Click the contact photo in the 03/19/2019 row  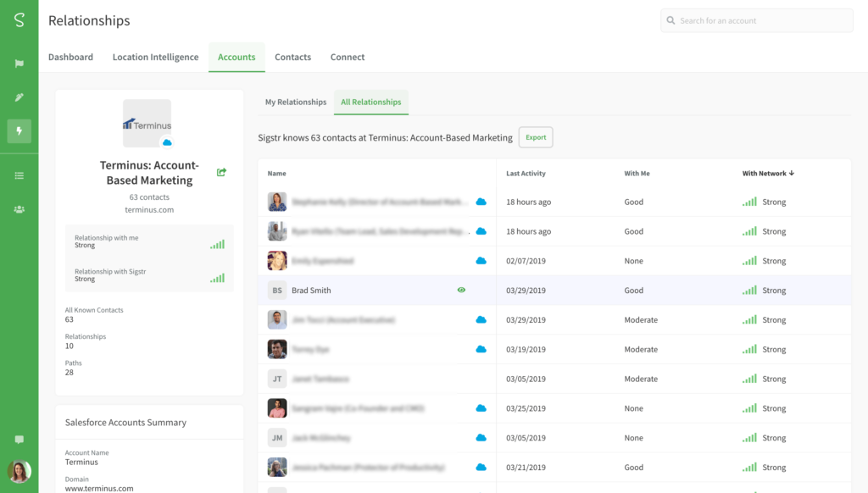277,349
